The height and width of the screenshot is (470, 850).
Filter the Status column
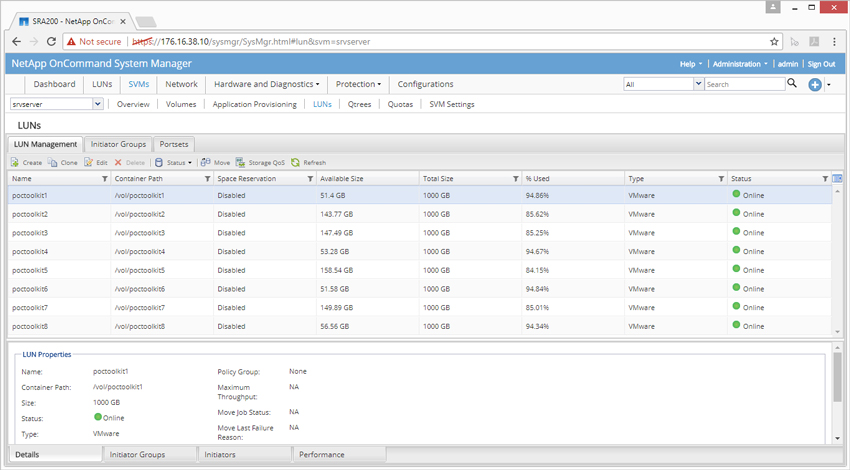[825, 178]
